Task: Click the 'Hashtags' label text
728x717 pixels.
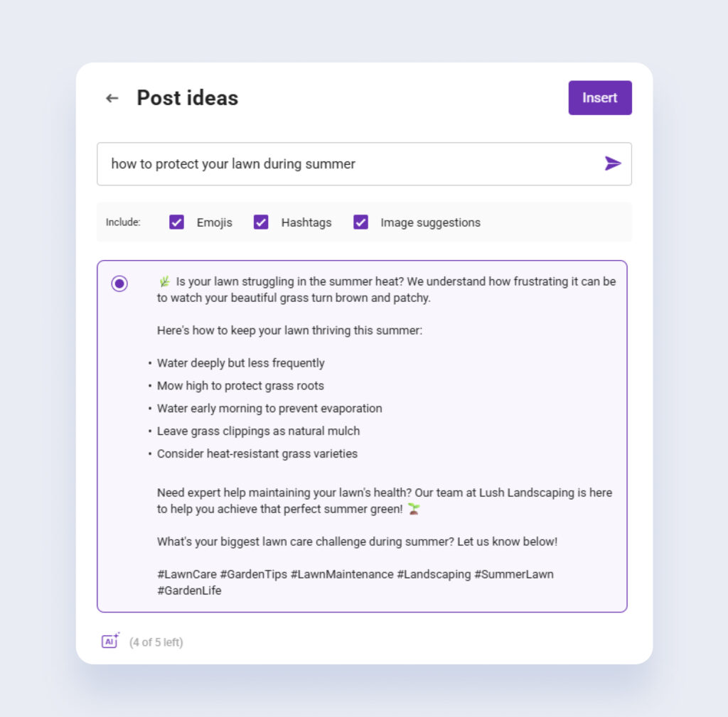Action: pyautogui.click(x=306, y=222)
